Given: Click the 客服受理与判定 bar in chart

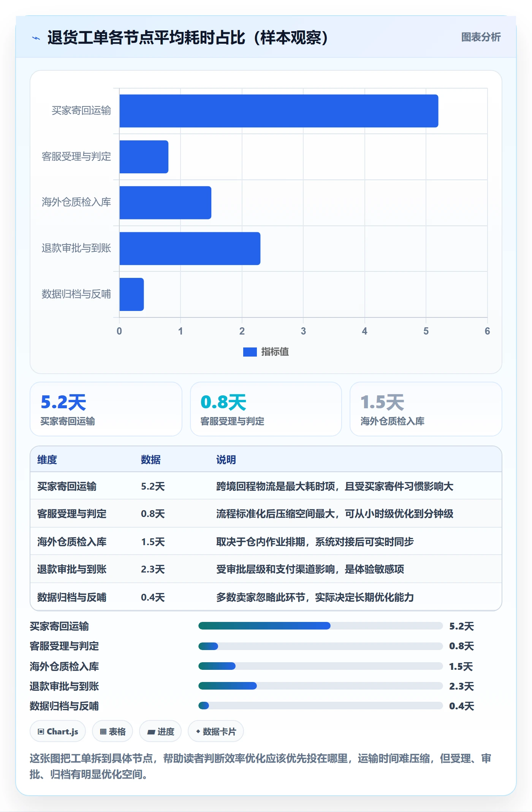Looking at the screenshot, I should tap(144, 157).
